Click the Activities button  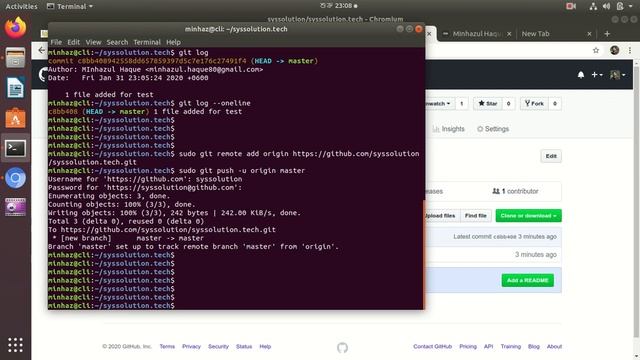coord(21,6)
